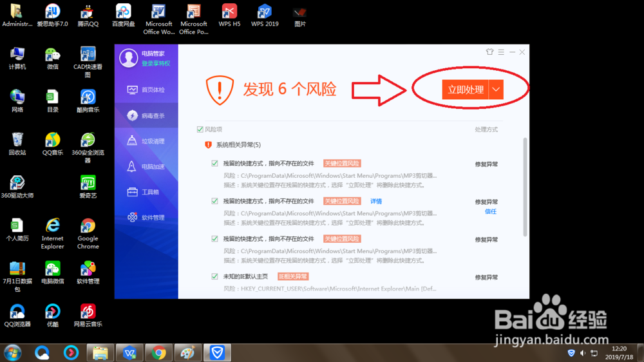Open File Explorer from the taskbar

(100, 353)
